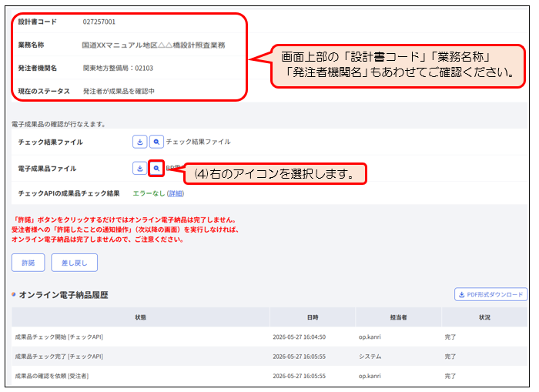Click the エラーなし result text
The height and width of the screenshot is (392, 539).
[149, 193]
